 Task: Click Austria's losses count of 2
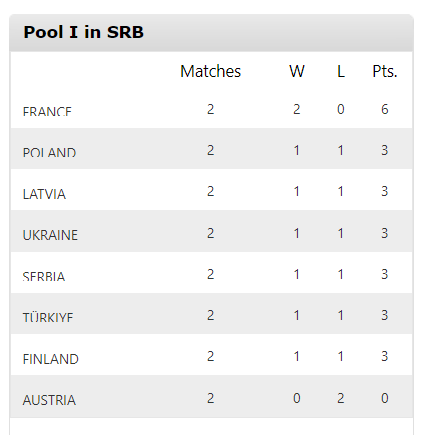pos(341,398)
